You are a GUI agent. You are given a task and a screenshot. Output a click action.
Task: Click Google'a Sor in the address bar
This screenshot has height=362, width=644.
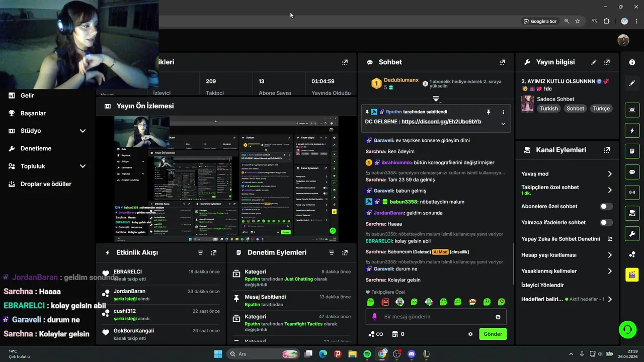point(540,21)
